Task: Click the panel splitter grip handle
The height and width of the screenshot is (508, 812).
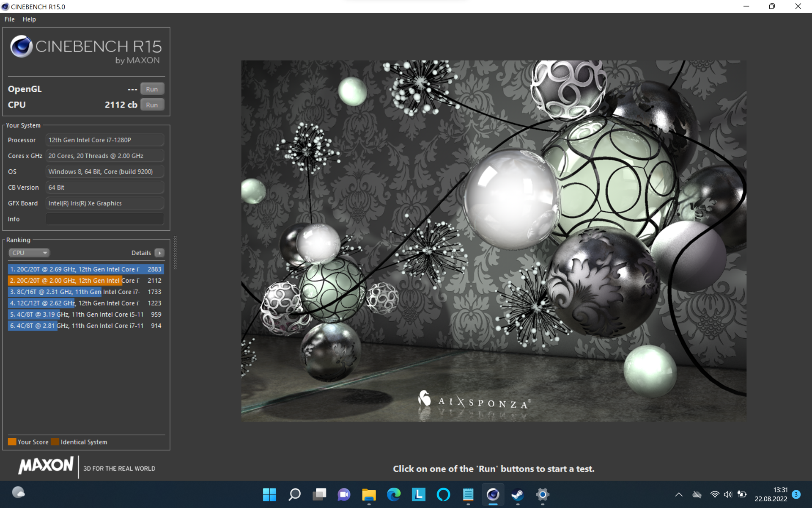Action: click(x=175, y=253)
